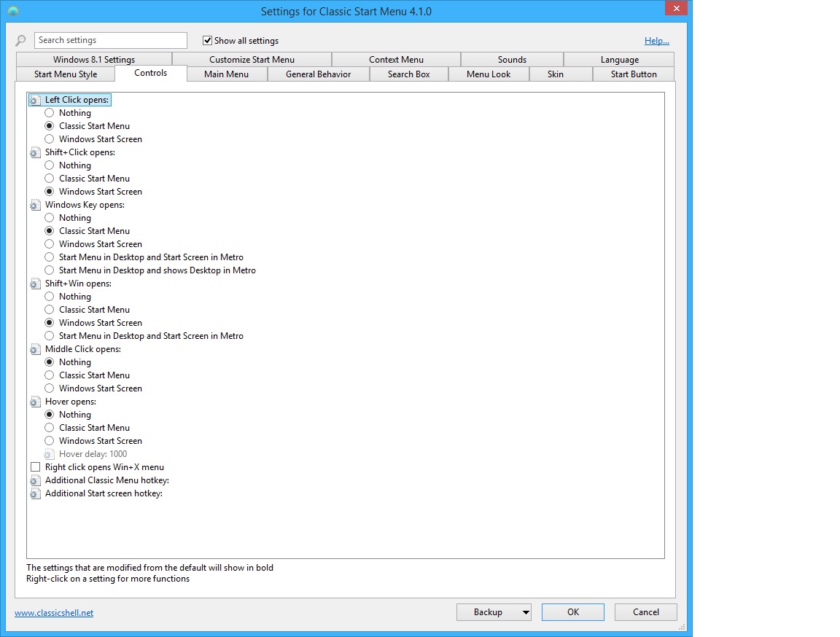Select Nothing under Shift+Click opens
This screenshot has width=840, height=637.
50,165
